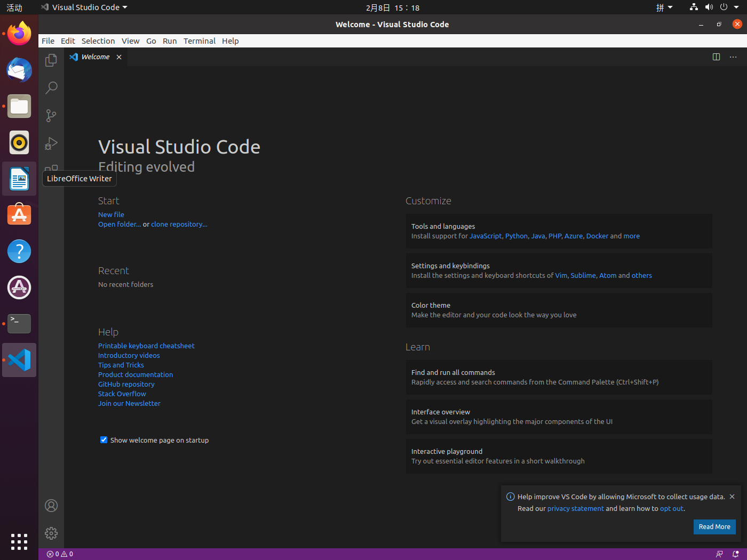Image resolution: width=747 pixels, height=560 pixels.
Task: Select the Welcome editor tab
Action: [96, 57]
